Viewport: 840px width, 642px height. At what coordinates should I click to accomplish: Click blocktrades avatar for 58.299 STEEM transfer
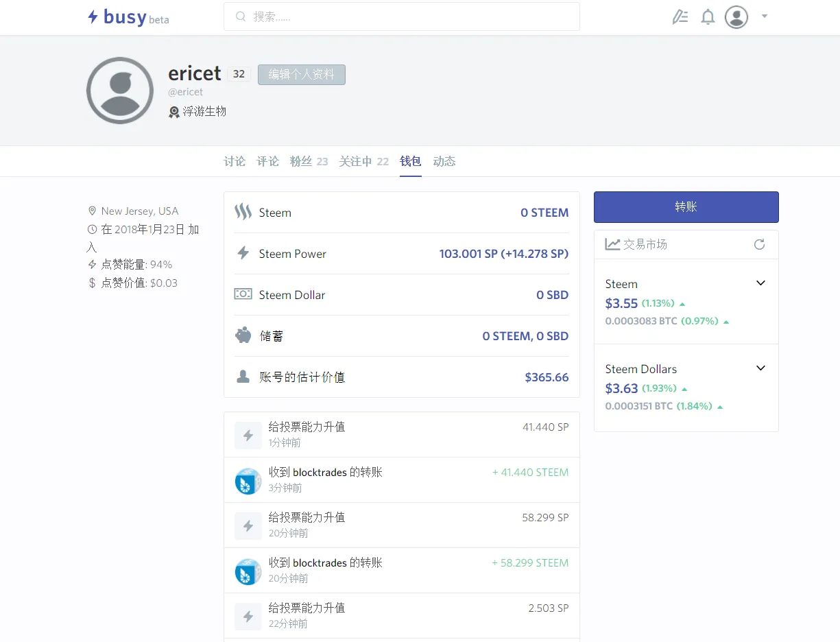248,571
